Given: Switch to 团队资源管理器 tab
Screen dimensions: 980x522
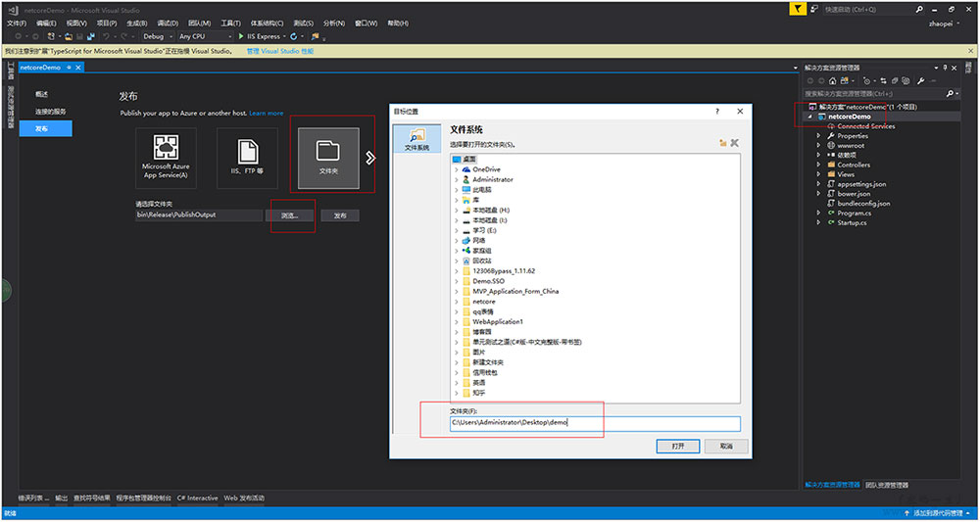Looking at the screenshot, I should click(887, 485).
